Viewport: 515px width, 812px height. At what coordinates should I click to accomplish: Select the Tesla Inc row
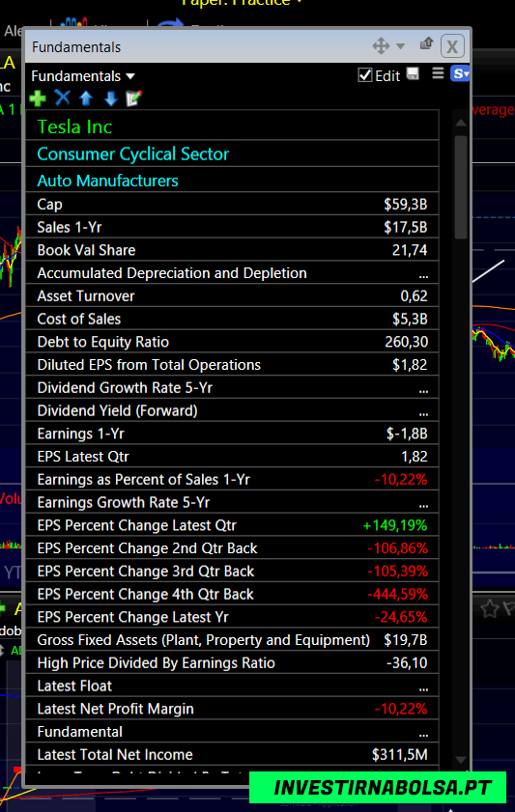click(232, 126)
